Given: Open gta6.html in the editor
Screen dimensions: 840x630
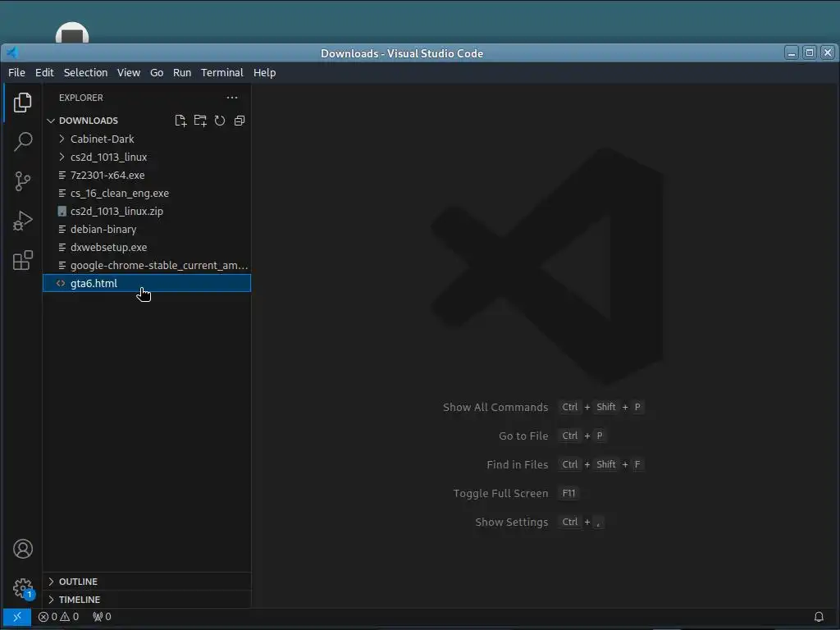Looking at the screenshot, I should pyautogui.click(x=147, y=283).
